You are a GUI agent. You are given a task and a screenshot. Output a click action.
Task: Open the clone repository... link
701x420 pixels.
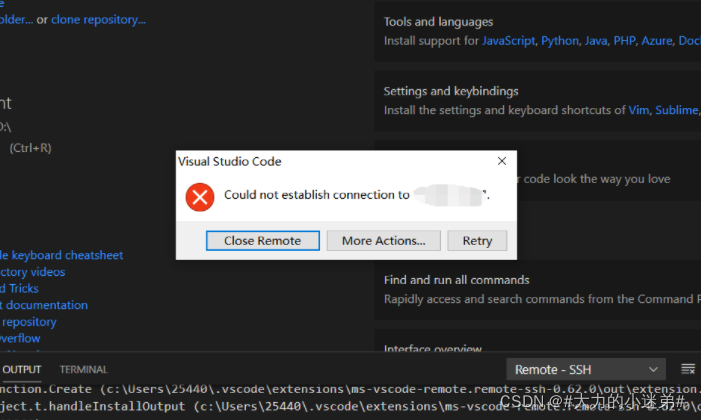point(98,20)
